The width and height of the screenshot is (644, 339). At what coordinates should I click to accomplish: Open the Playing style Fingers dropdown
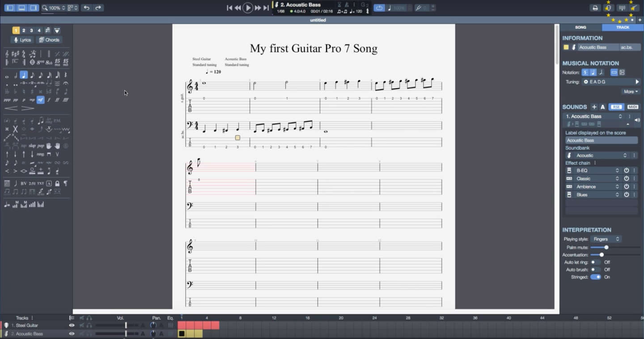(x=606, y=239)
